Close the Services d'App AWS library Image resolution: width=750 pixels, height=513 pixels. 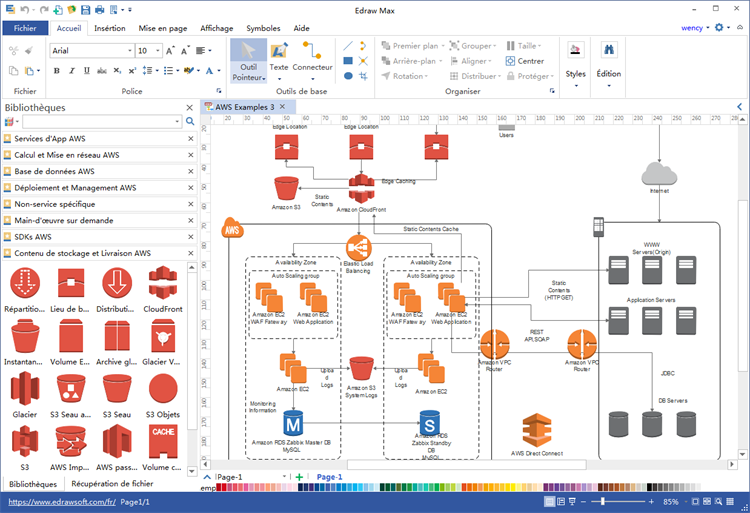pyautogui.click(x=191, y=139)
